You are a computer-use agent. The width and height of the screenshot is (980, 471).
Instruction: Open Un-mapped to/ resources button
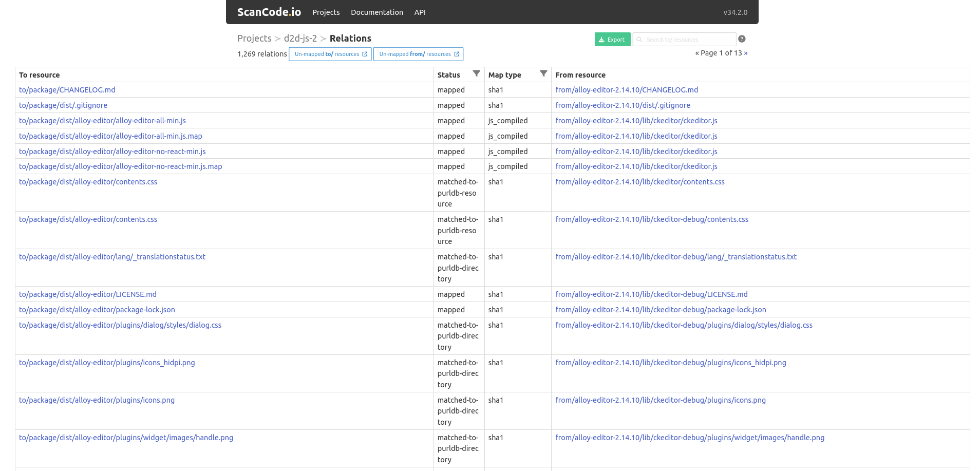coord(330,54)
